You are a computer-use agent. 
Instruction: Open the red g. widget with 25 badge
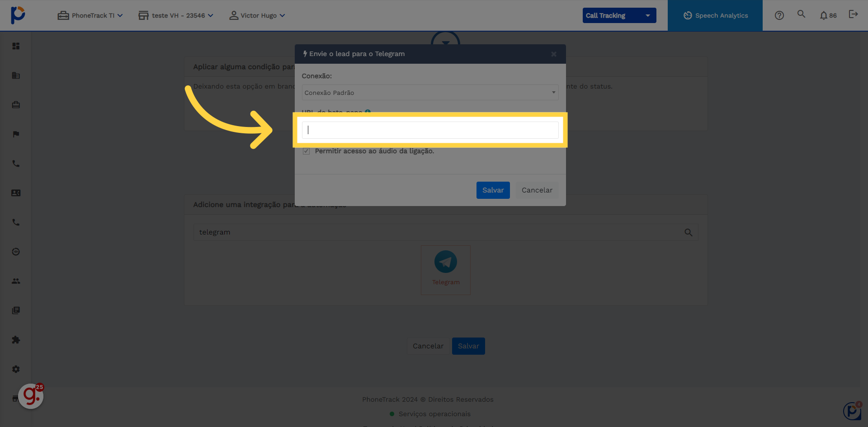pos(31,396)
